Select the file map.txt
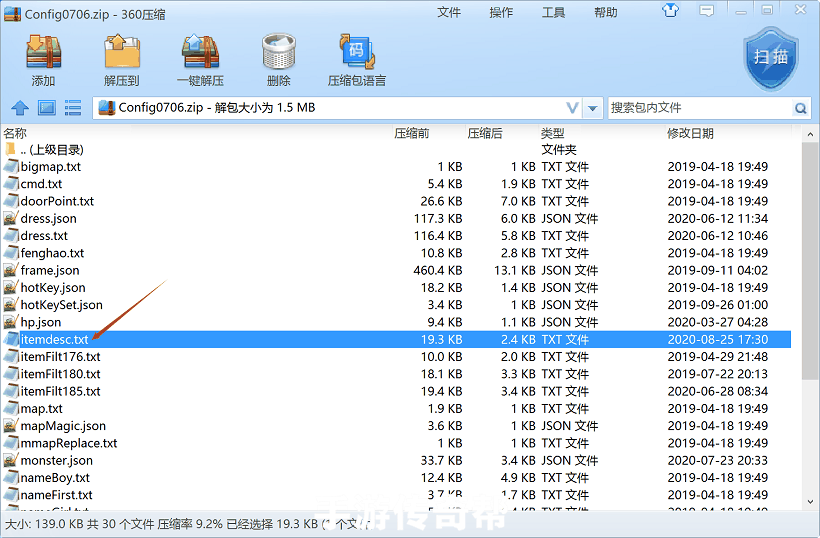 [396, 408]
